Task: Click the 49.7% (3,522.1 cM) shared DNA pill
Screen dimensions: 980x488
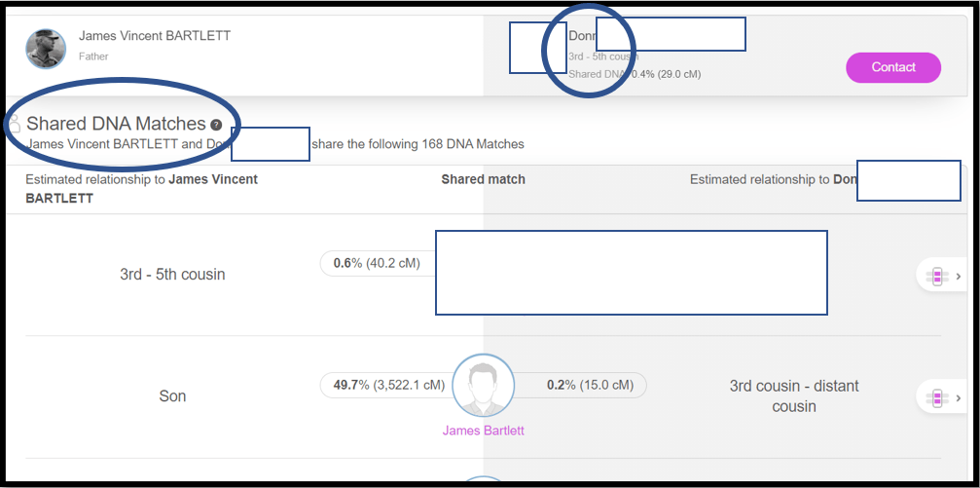Action: tap(388, 385)
